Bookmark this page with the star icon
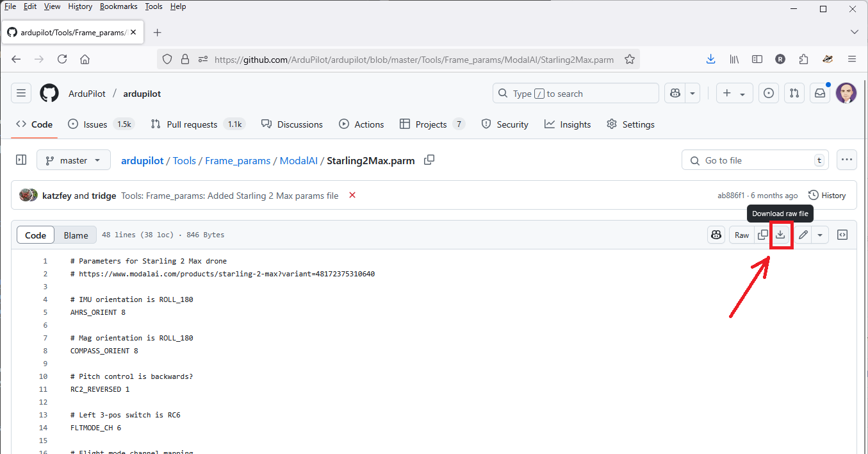This screenshot has width=868, height=454. tap(630, 59)
